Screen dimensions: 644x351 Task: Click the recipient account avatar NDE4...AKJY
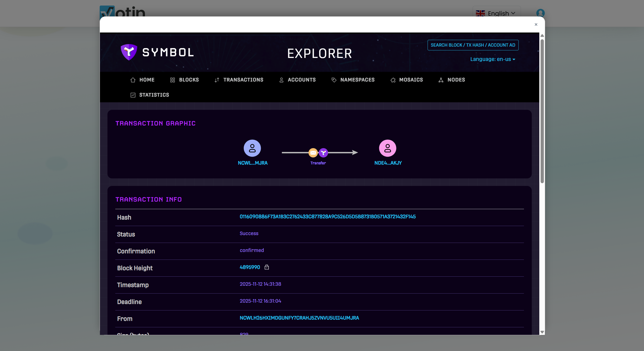tap(388, 148)
